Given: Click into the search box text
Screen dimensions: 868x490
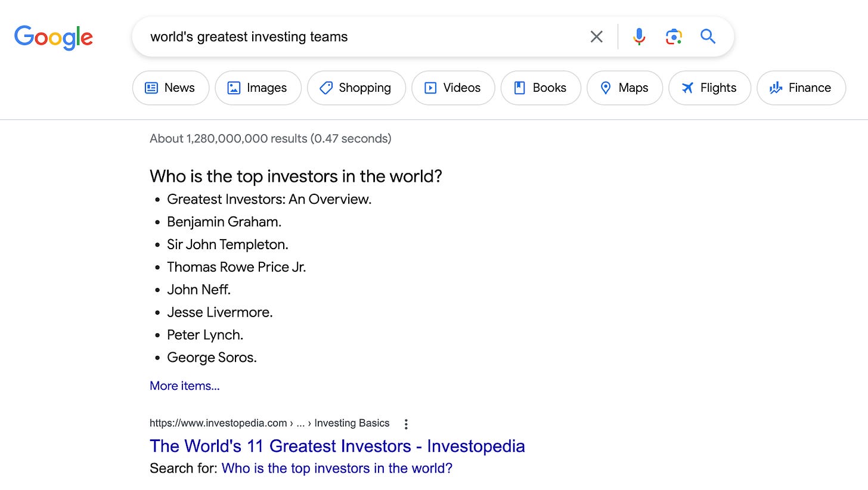Looking at the screenshot, I should click(x=249, y=37).
